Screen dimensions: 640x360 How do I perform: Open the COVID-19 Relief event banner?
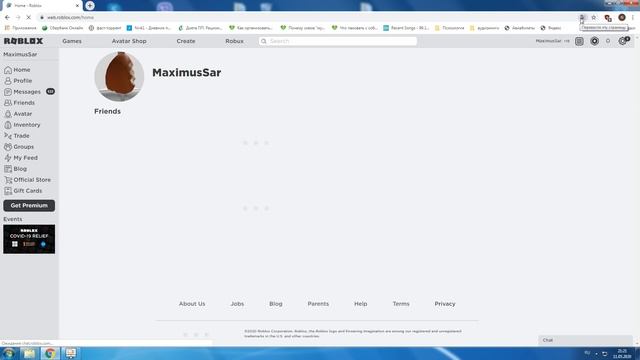(29, 239)
